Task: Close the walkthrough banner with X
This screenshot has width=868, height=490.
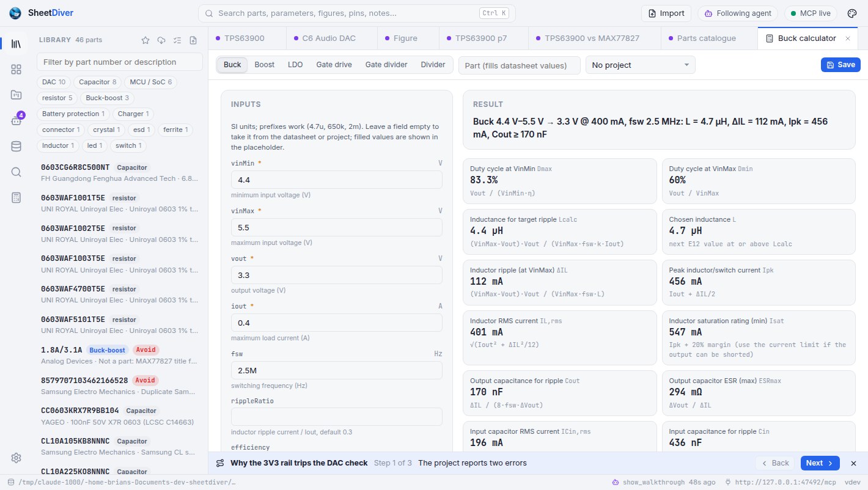Action: (854, 463)
